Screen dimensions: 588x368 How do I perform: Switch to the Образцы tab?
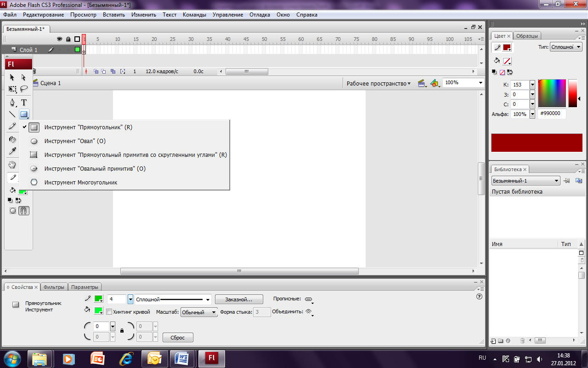pos(527,36)
